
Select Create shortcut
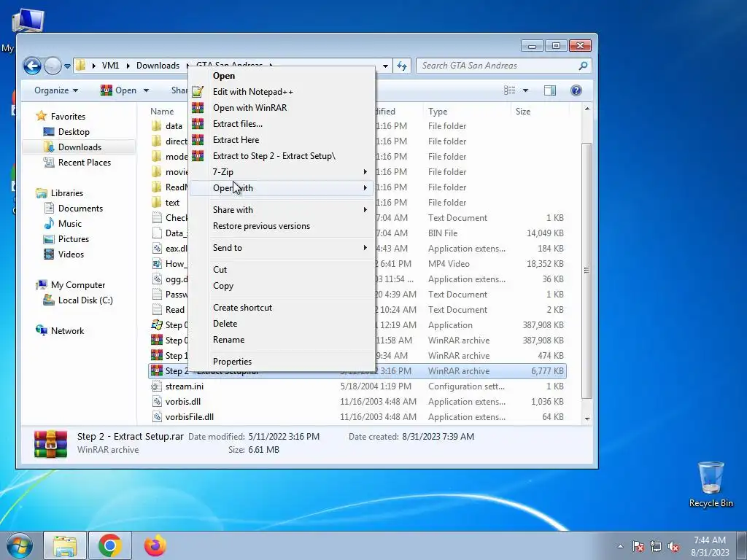(x=282, y=308)
